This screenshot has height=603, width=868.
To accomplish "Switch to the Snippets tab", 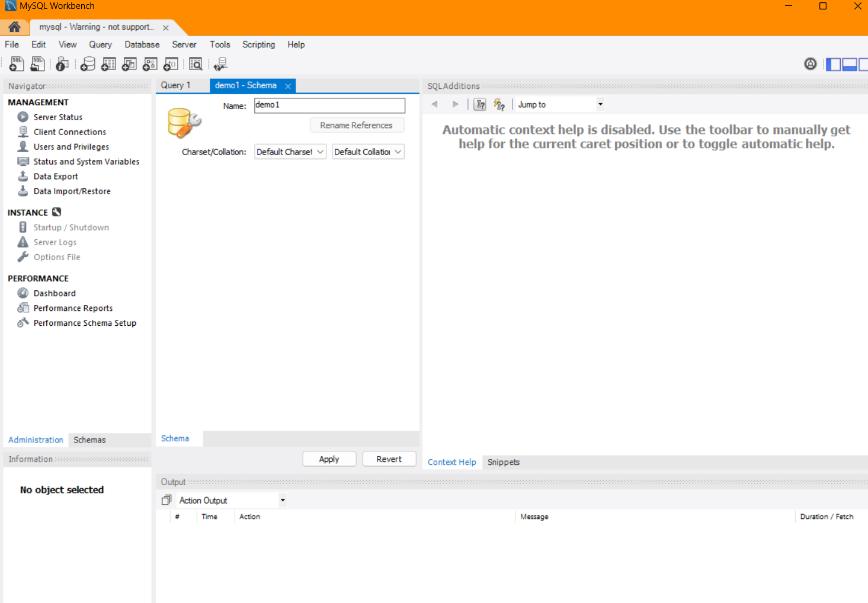I will click(504, 462).
